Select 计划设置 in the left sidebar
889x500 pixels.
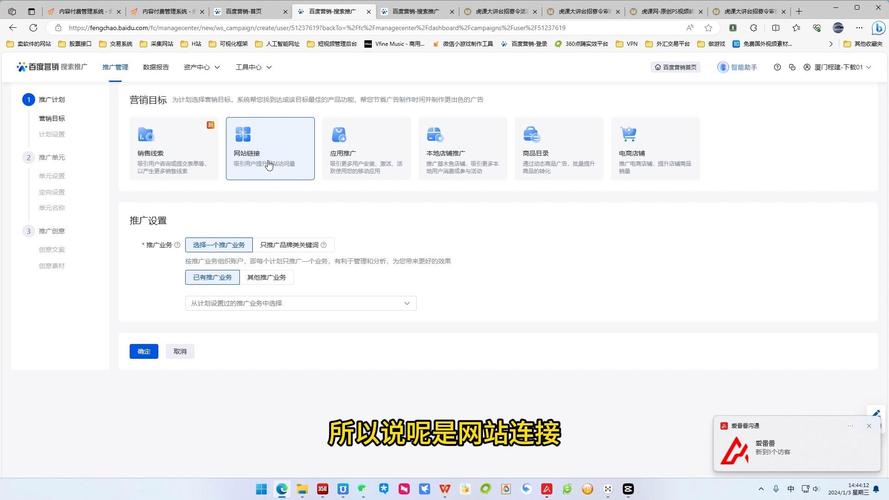[52, 134]
